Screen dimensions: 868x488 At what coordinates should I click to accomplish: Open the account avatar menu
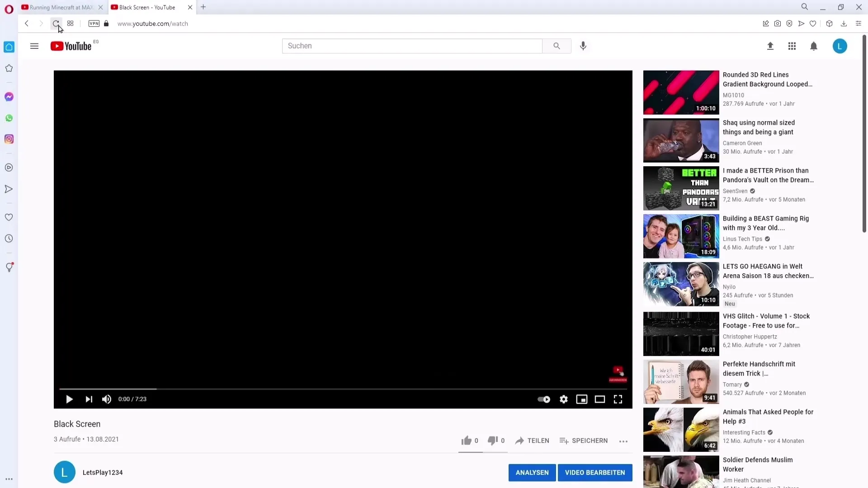(840, 46)
